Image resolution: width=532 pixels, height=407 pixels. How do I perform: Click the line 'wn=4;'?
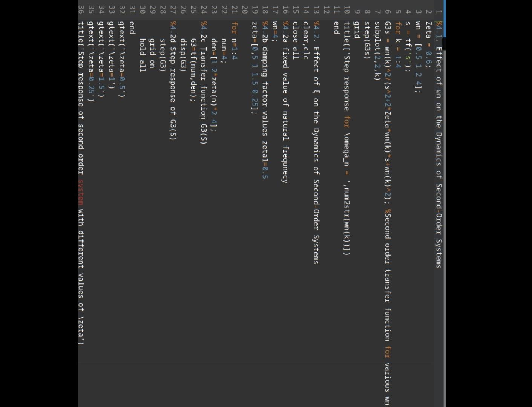275,32
